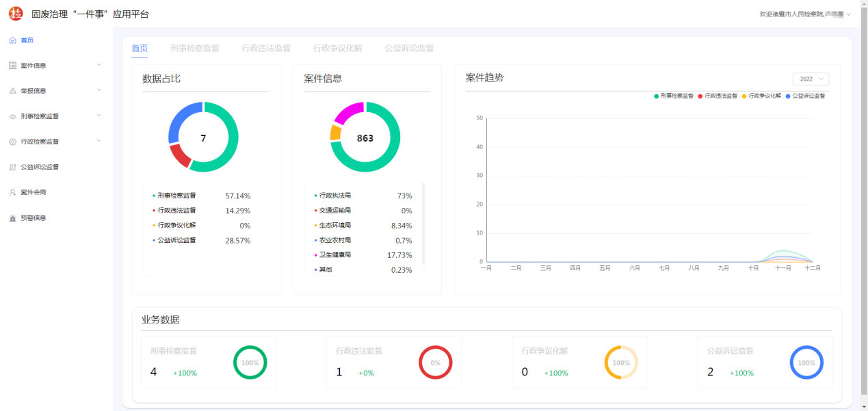868x411 pixels.
Task: Click the 刑事检察监督 business data card
Action: point(209,362)
